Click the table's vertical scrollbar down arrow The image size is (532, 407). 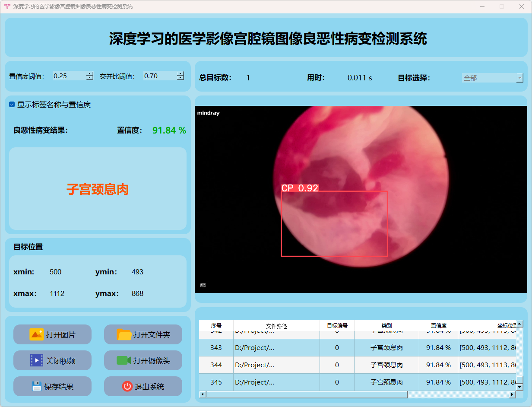pos(519,387)
